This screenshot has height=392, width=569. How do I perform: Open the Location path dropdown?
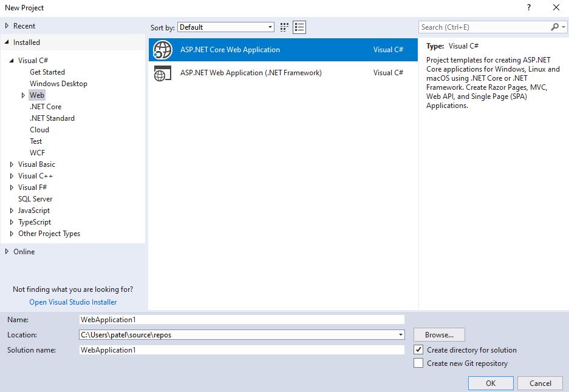(401, 334)
